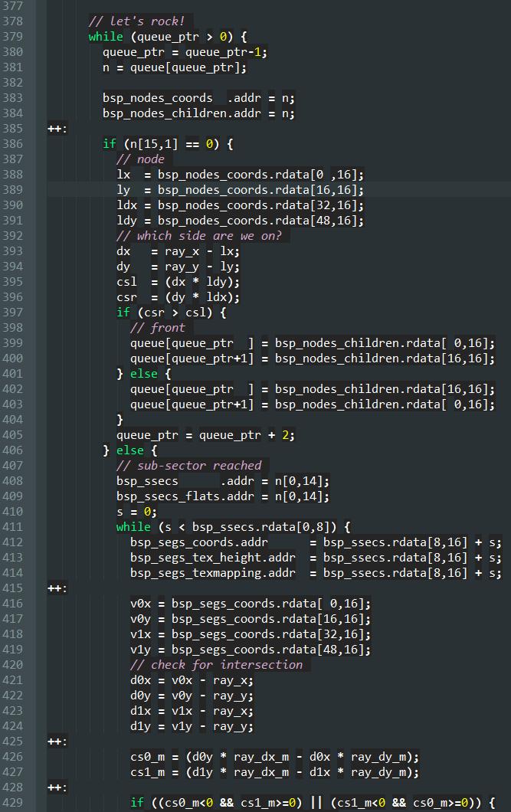Click 'bsp_nodes_children.addr = n;' line
Screen dimensions: 511x812
[198, 113]
